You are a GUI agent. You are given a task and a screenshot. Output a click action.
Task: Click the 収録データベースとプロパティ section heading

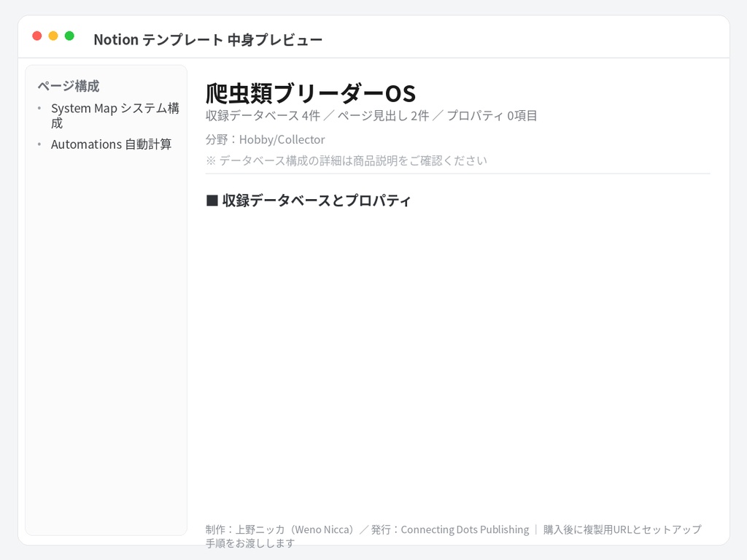click(309, 201)
